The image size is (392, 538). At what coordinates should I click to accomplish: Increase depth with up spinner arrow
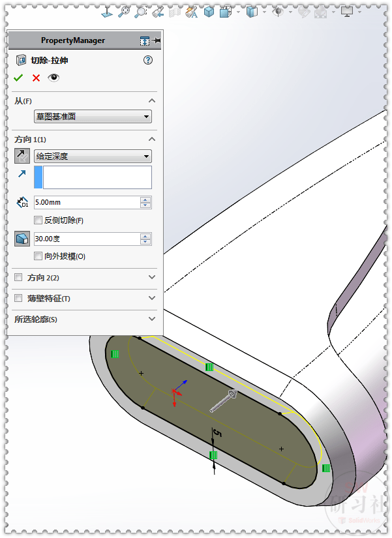click(145, 200)
